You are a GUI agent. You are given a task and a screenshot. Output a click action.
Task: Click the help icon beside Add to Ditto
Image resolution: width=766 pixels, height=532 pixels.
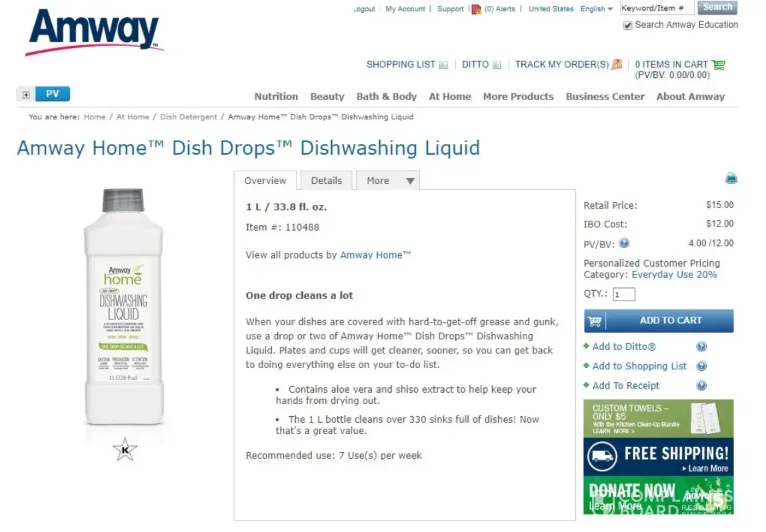pos(701,347)
